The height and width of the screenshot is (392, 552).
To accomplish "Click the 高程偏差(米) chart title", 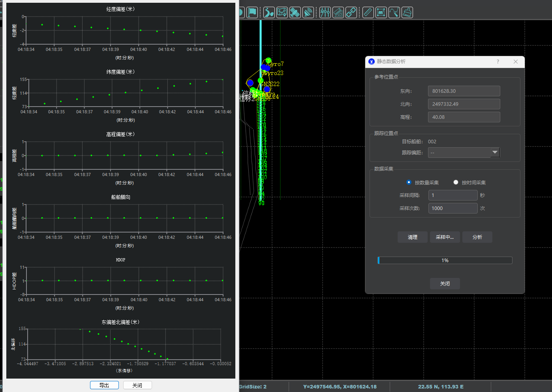I will (120, 134).
